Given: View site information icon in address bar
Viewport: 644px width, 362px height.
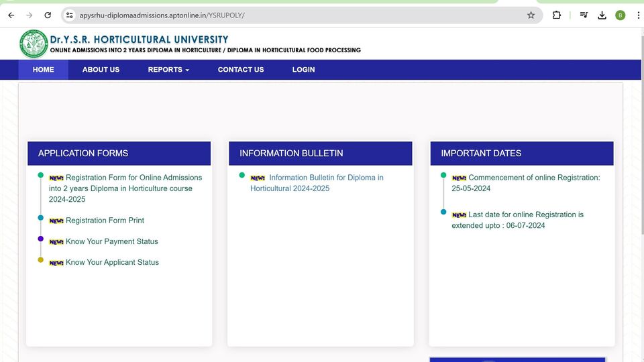Looking at the screenshot, I should 69,15.
